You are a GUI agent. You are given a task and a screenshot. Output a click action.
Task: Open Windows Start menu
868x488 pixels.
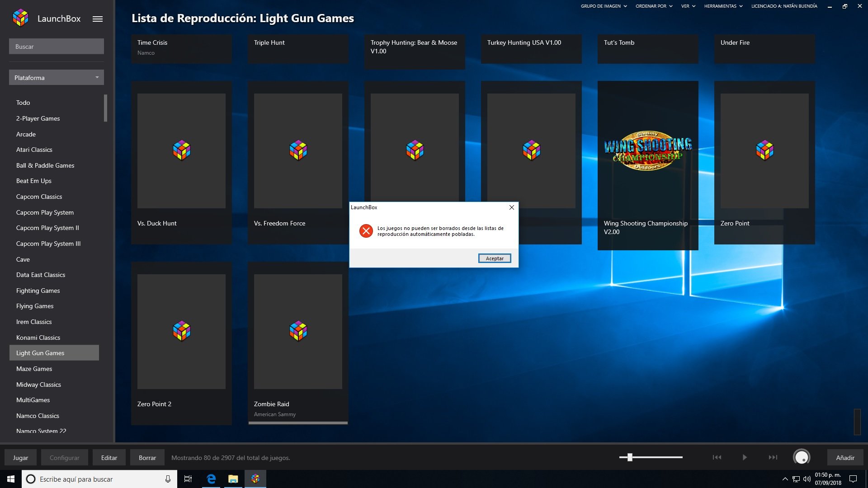11,479
